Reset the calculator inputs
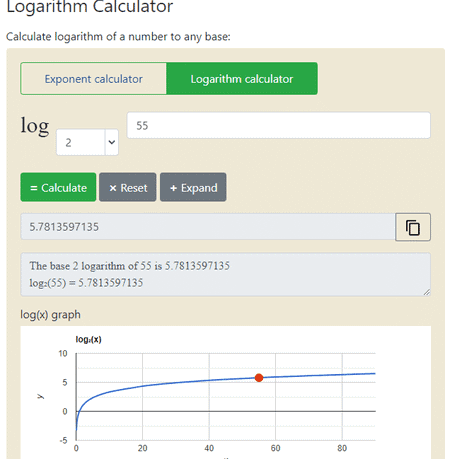This screenshot has width=450, height=459. pos(128,187)
